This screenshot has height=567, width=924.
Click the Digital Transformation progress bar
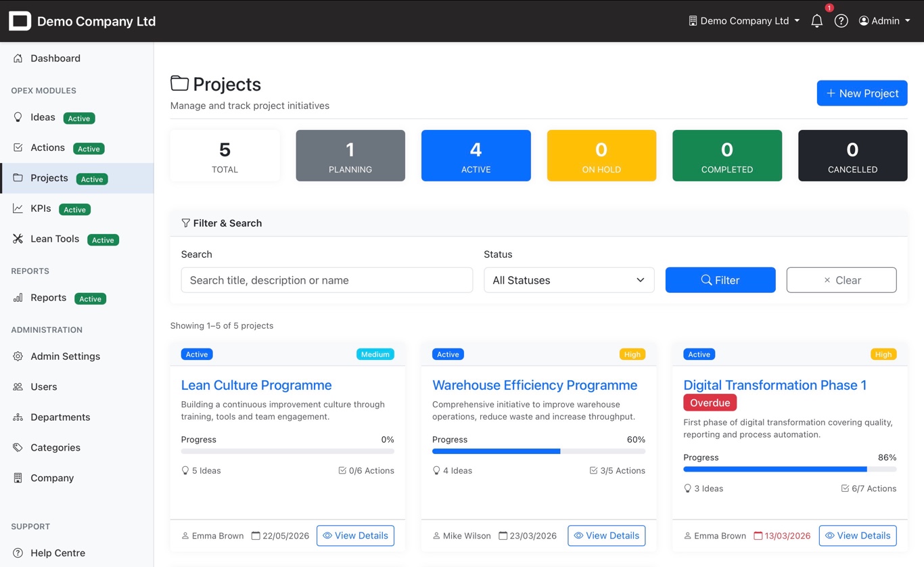pyautogui.click(x=789, y=468)
